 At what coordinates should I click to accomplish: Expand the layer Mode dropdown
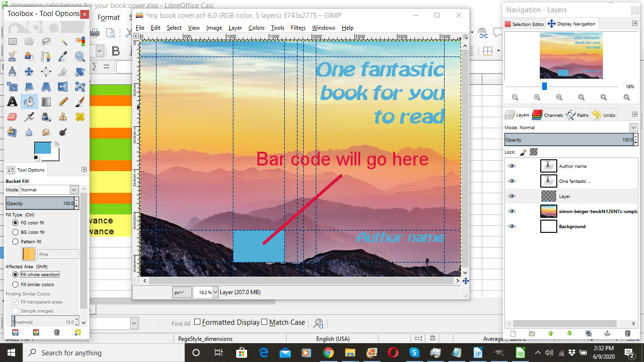(633, 128)
